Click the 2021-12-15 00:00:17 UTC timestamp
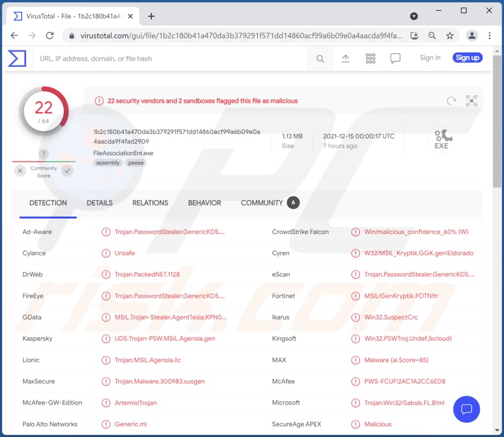 (359, 137)
